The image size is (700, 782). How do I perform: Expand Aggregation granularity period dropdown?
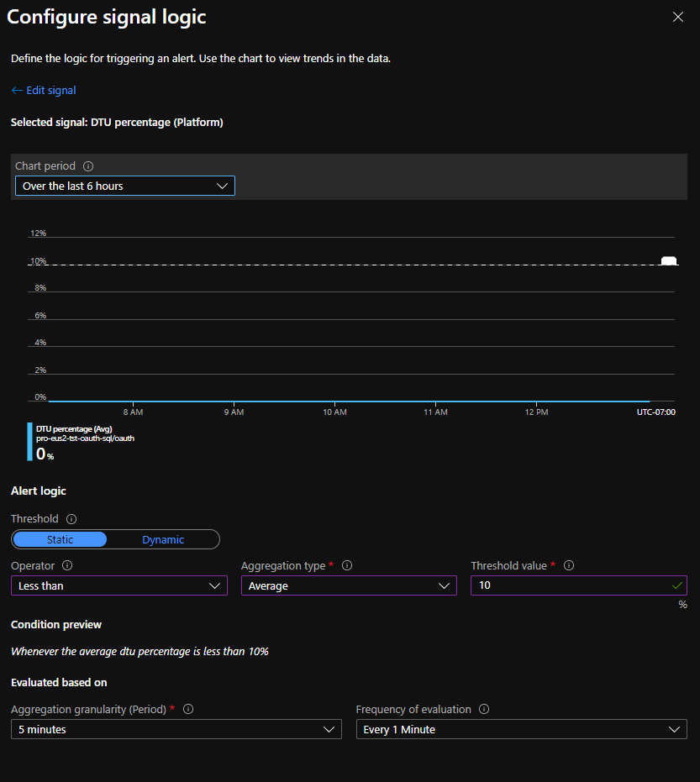pos(176,729)
